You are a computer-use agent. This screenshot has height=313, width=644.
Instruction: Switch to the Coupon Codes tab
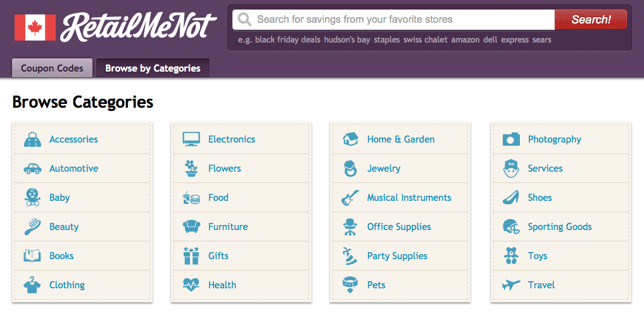tap(52, 68)
